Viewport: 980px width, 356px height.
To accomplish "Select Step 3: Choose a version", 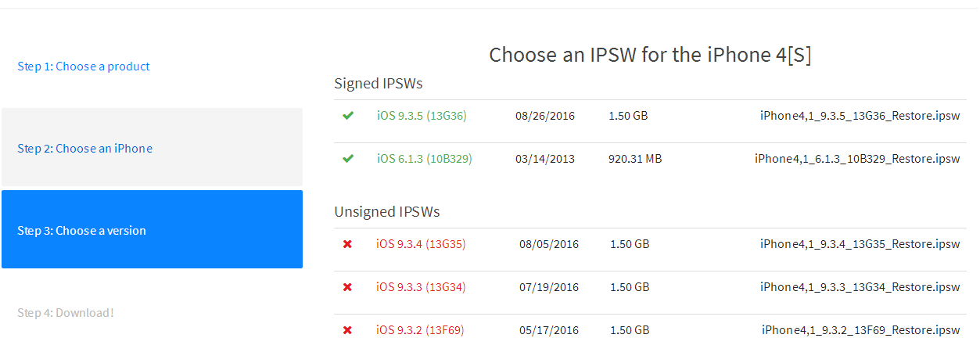I will [x=82, y=231].
